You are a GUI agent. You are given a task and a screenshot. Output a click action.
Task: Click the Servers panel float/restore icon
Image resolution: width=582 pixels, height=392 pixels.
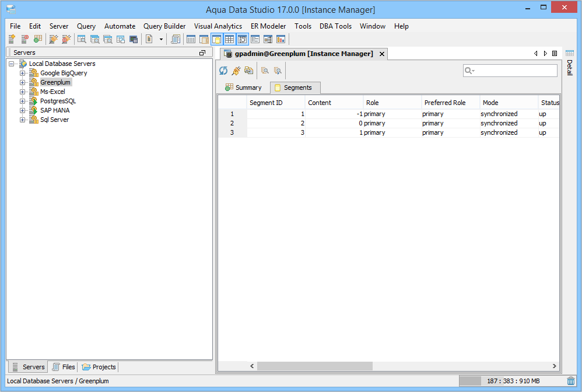(202, 52)
